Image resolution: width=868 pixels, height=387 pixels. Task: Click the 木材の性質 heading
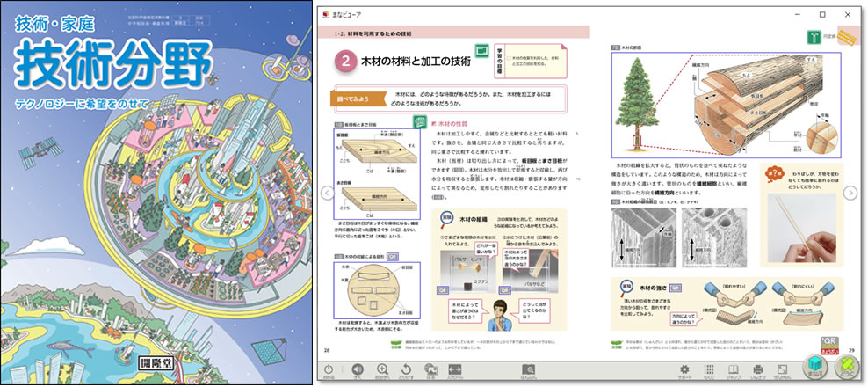(452, 122)
